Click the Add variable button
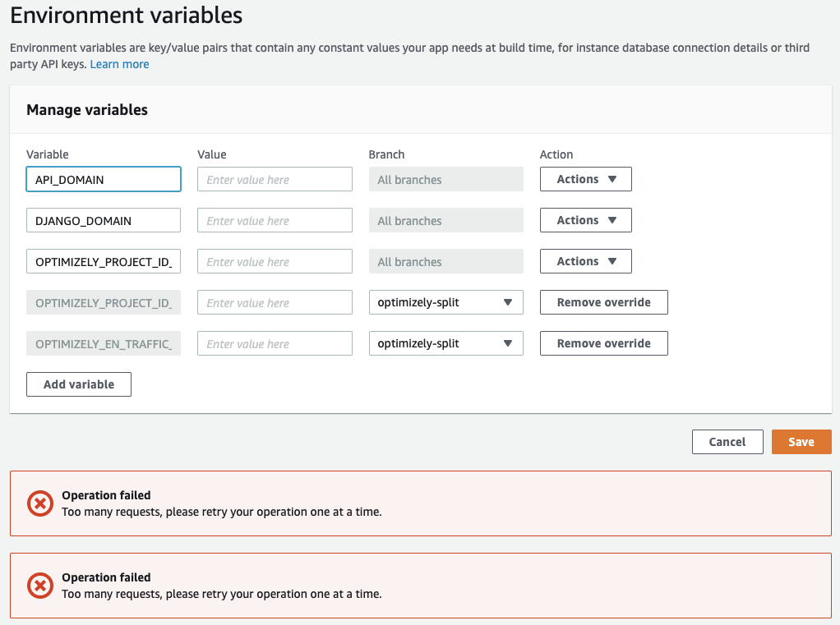The height and width of the screenshot is (625, 840). pos(78,384)
